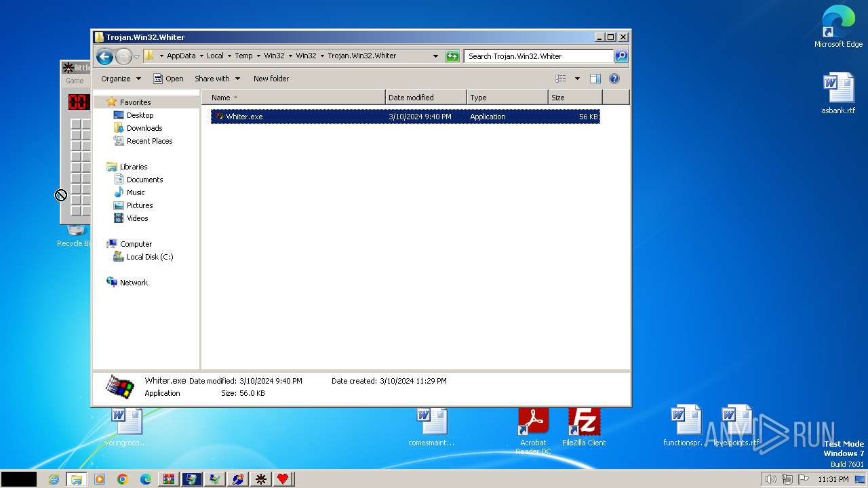Viewport: 868px width, 488px height.
Task: Click the New folder button
Action: pyautogui.click(x=271, y=79)
